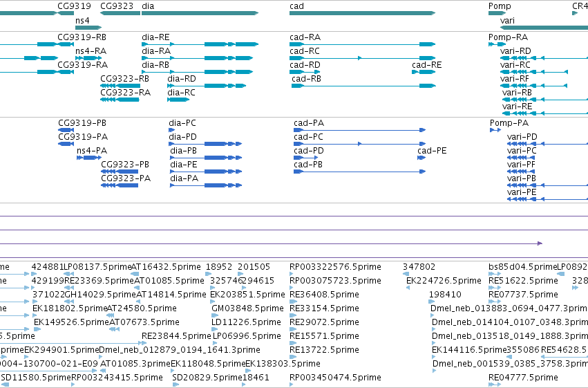Click the RP003322576.5prime EST label
Screen dimensions: 588x388
pyautogui.click(x=335, y=267)
